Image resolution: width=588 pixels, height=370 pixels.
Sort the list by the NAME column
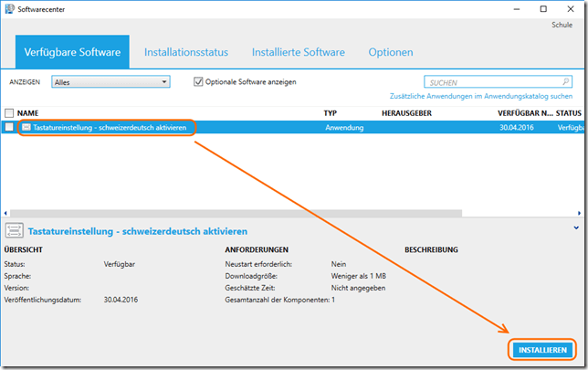[28, 112]
